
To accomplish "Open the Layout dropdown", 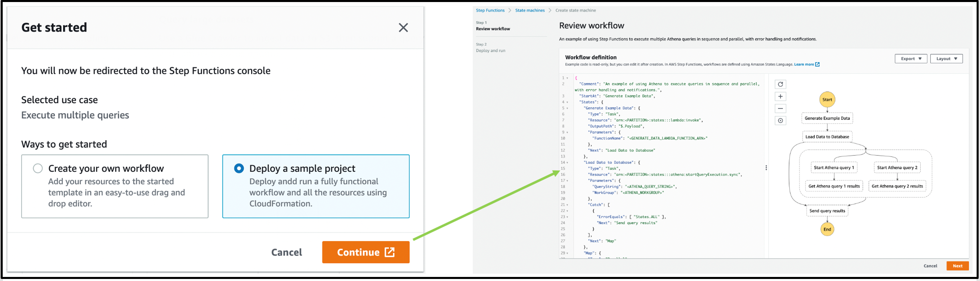I will point(947,59).
